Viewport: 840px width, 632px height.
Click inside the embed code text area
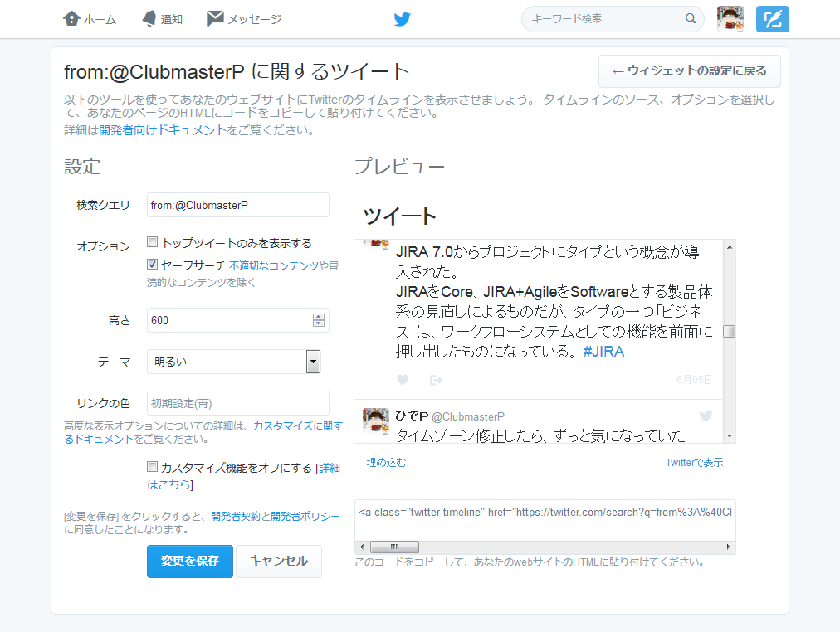(545, 519)
